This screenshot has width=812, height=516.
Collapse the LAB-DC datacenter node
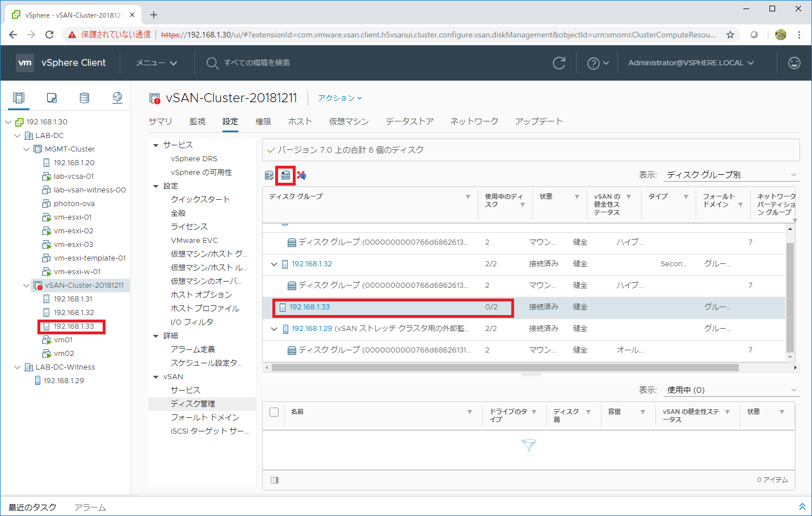(x=18, y=136)
